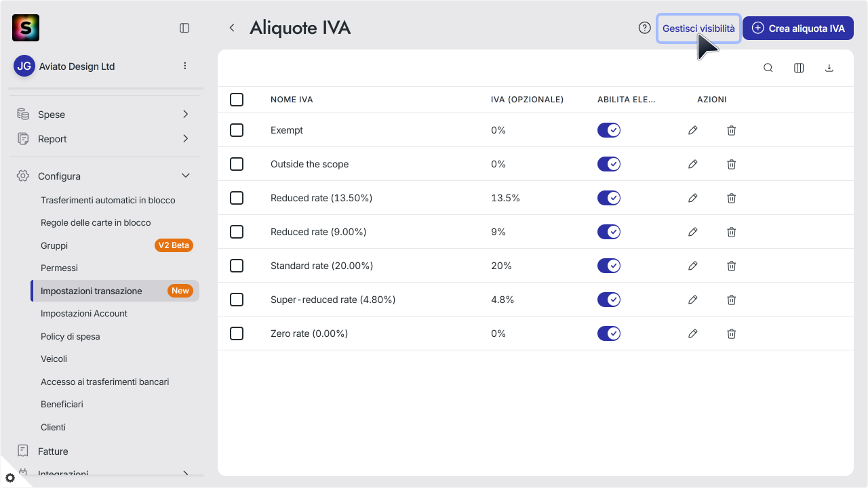The width and height of the screenshot is (868, 488).
Task: Delete the Outside the scope rate
Action: 732,164
